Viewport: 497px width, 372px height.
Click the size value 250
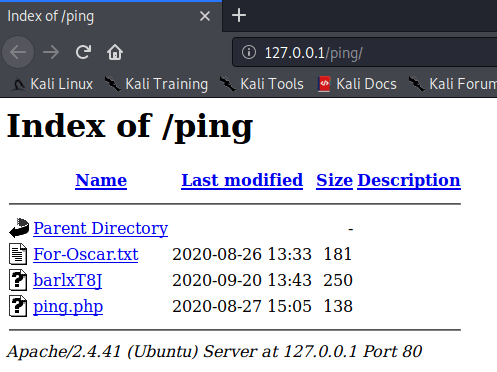(x=338, y=280)
